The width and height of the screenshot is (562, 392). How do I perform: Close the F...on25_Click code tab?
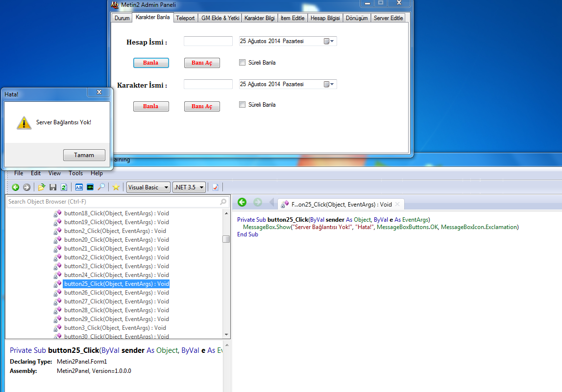tap(397, 205)
